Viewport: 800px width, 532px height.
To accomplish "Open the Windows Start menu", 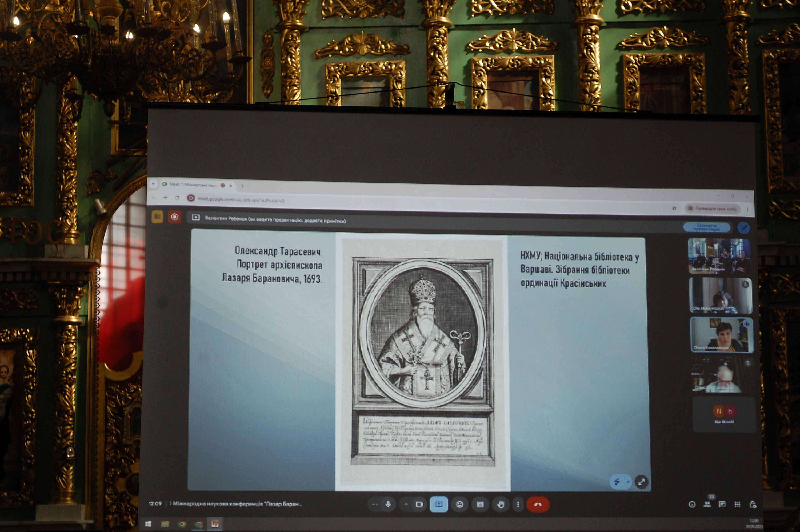I will tap(148, 524).
